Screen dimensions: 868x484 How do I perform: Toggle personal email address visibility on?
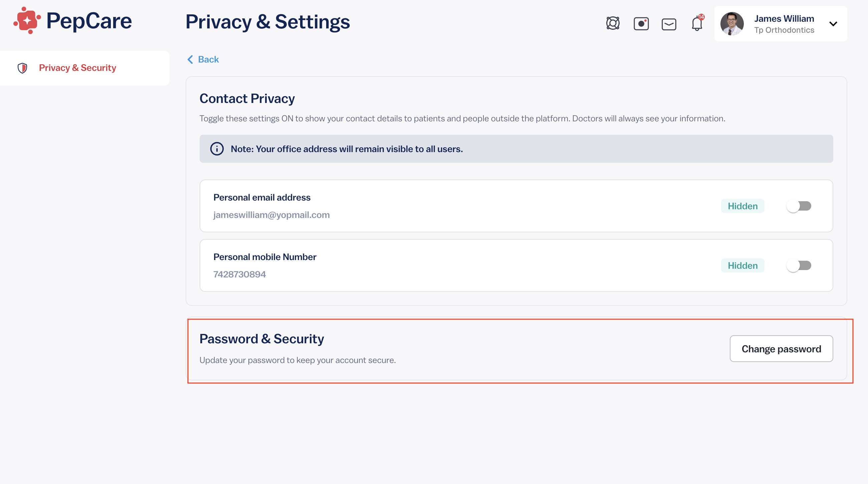click(x=799, y=206)
